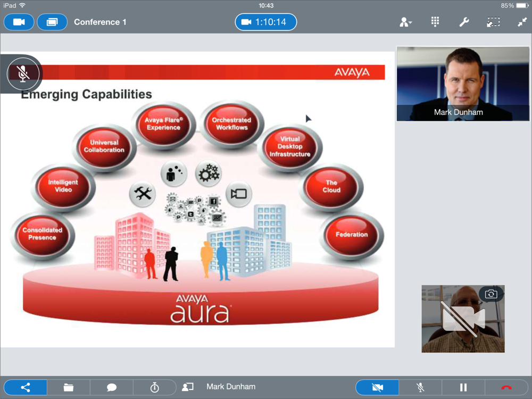Viewport: 532px width, 399px height.
Task: Expand the participants dropdown
Action: pos(406,22)
